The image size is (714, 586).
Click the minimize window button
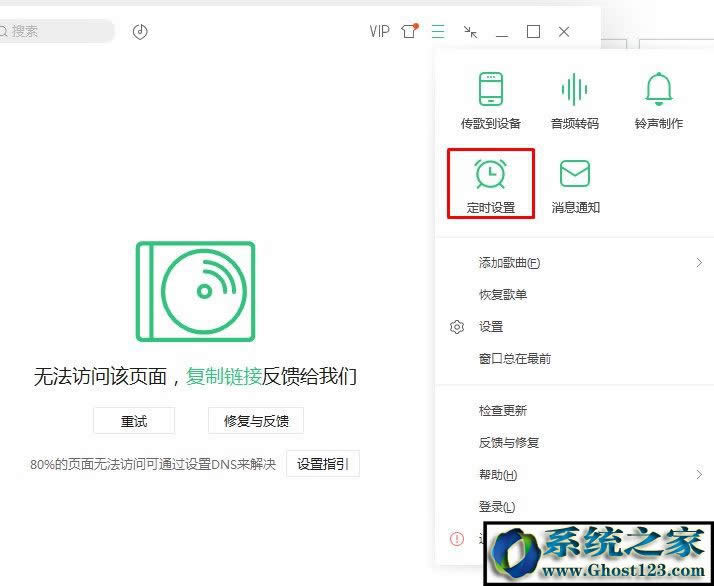(502, 35)
